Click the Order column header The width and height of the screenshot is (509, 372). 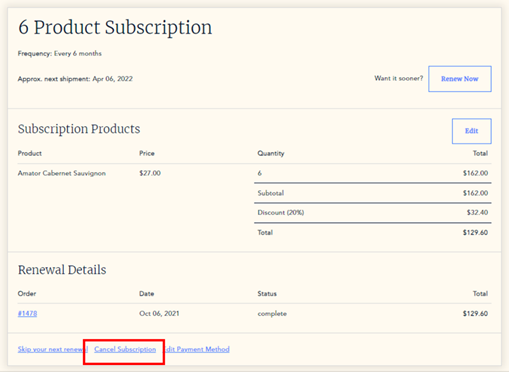click(27, 294)
